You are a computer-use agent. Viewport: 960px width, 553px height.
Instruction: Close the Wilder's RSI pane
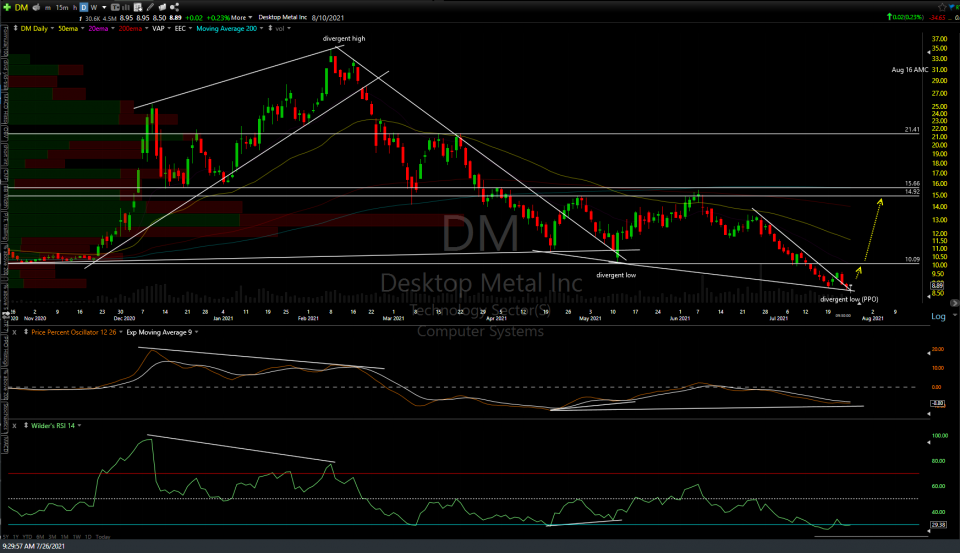[x=15, y=425]
